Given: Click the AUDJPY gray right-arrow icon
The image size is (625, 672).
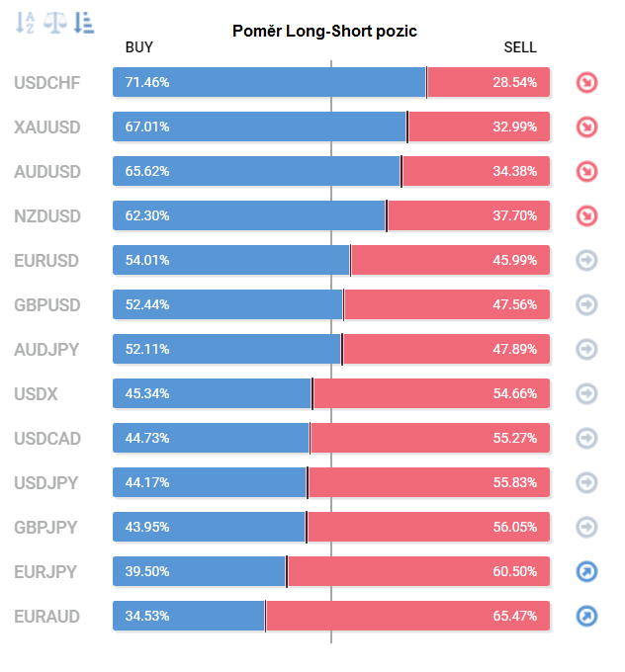Looking at the screenshot, I should (587, 349).
